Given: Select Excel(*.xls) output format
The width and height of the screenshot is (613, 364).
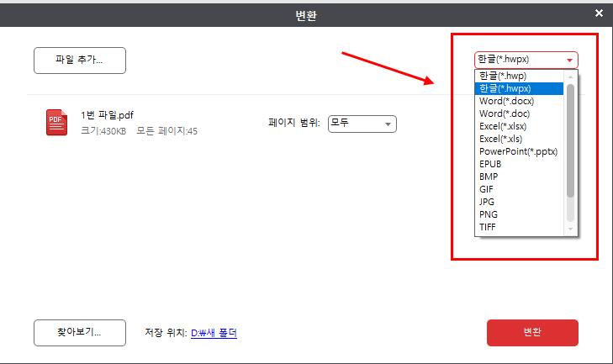Looking at the screenshot, I should 519,139.
